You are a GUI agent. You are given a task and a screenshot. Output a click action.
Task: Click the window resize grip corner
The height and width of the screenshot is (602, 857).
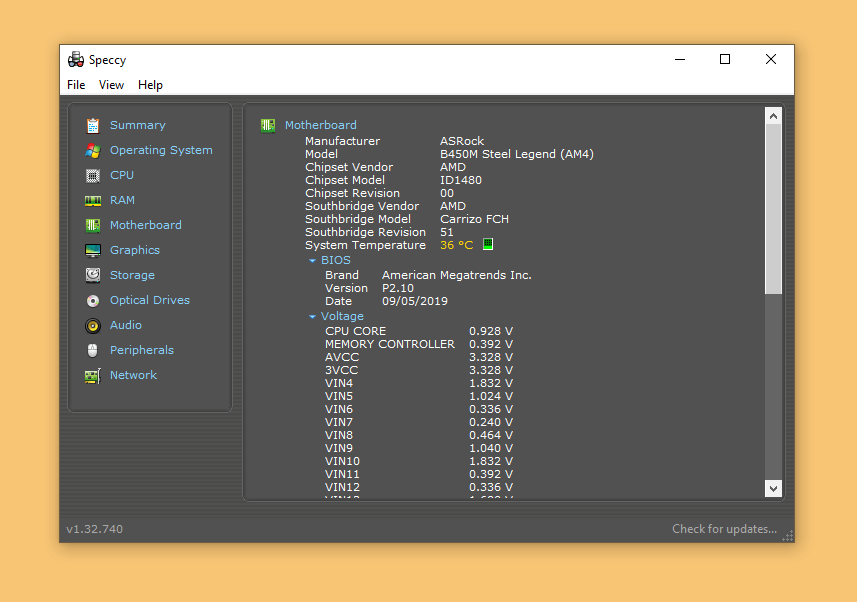tap(788, 536)
